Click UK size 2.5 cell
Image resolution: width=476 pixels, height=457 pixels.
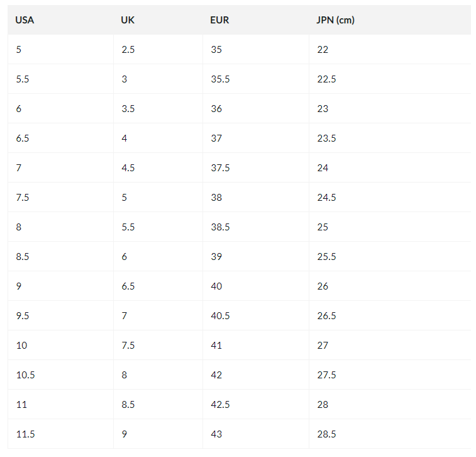128,50
